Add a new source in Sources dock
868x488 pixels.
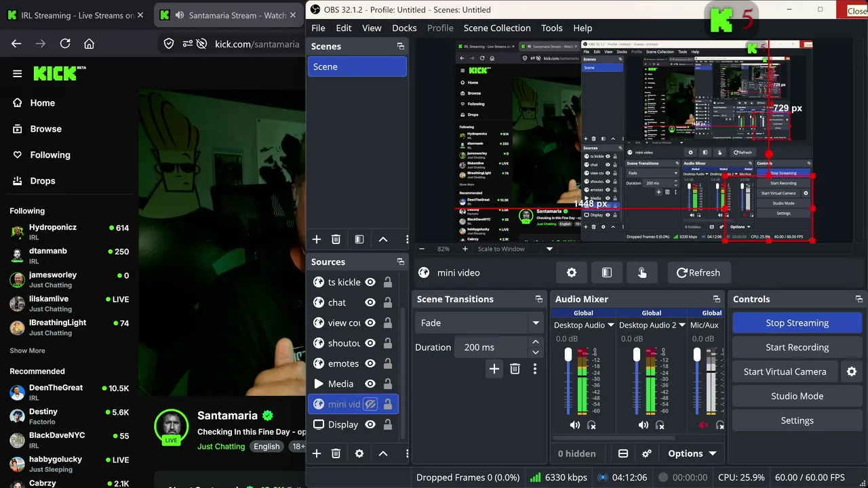(x=317, y=453)
